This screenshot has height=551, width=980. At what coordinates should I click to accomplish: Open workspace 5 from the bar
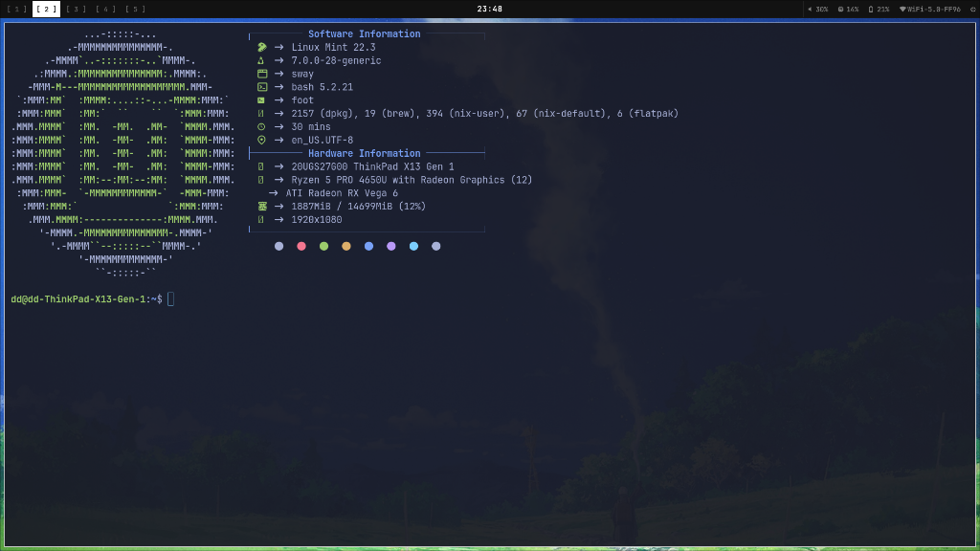(x=136, y=9)
